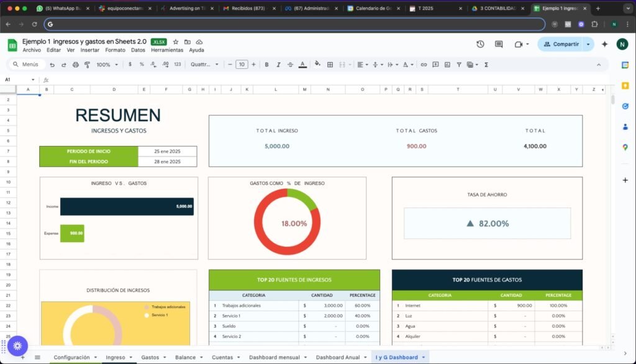Star this spreadsheet document
Image resolution: width=636 pixels, height=364 pixels.
176,42
